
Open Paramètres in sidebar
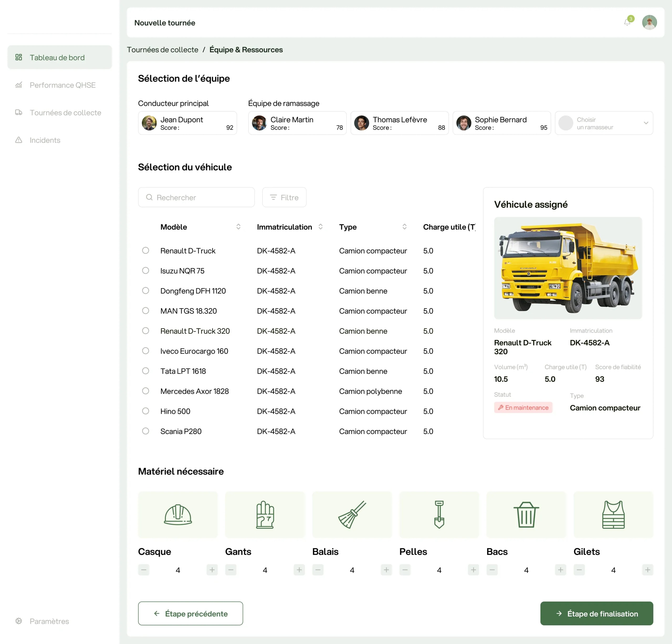tap(60, 621)
